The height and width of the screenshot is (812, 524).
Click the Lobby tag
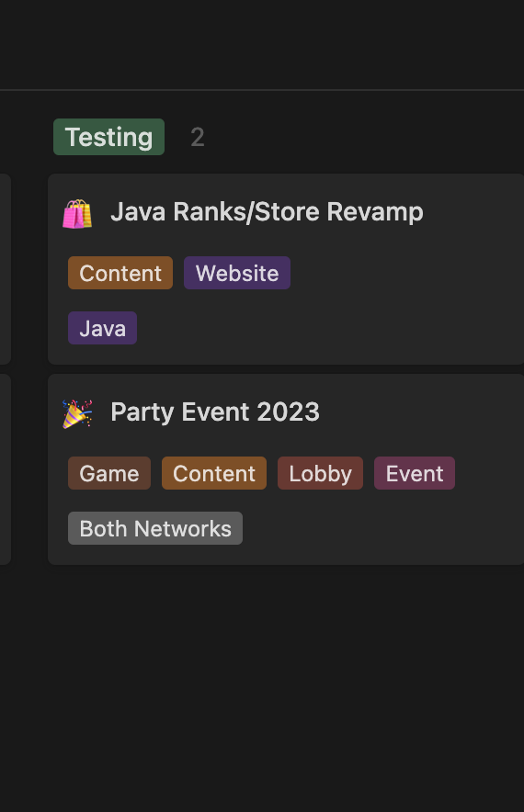(x=320, y=473)
